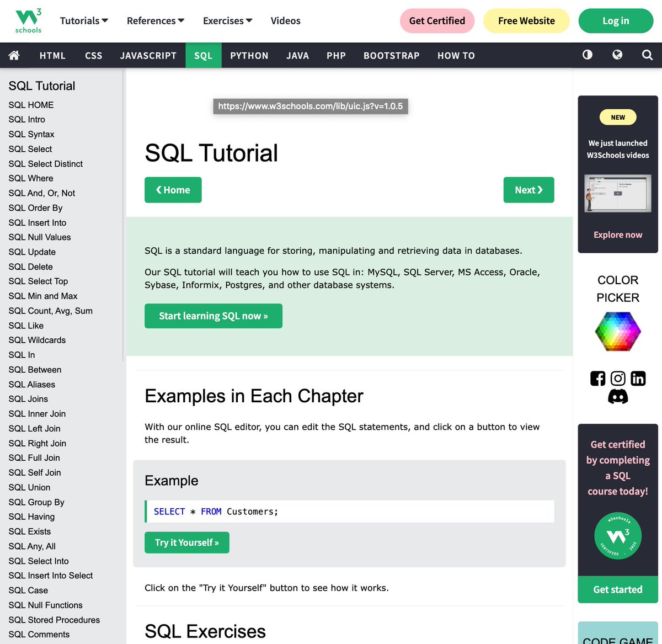The image size is (662, 644).
Task: Switch to the BOOTSTRAP tab
Action: (x=392, y=55)
